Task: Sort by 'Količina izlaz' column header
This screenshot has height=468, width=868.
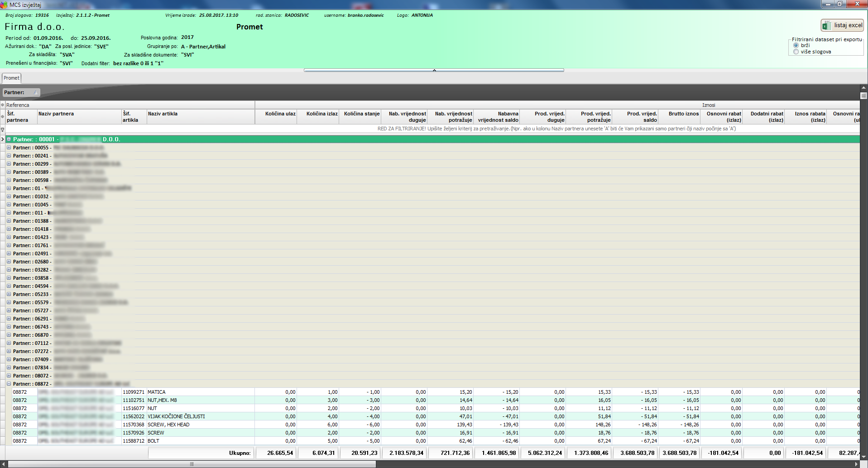Action: tap(318, 117)
